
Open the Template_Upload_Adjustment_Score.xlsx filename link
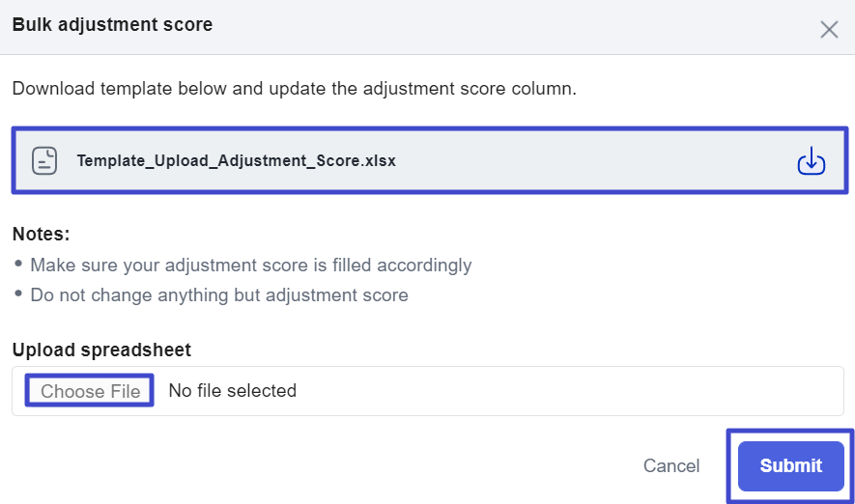click(x=237, y=161)
